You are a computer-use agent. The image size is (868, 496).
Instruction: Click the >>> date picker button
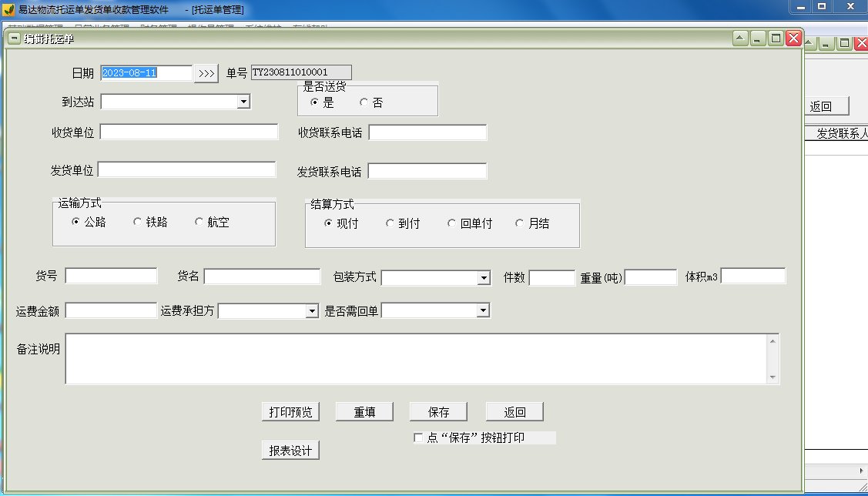tap(206, 73)
